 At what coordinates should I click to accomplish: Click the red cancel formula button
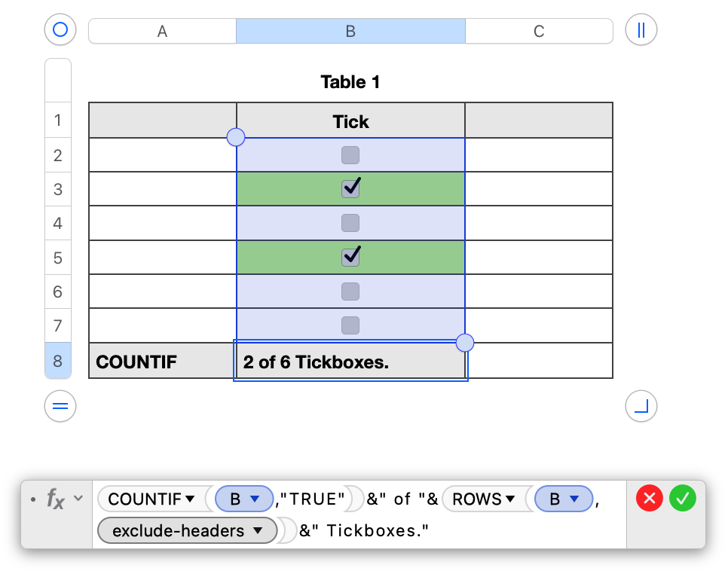[650, 498]
